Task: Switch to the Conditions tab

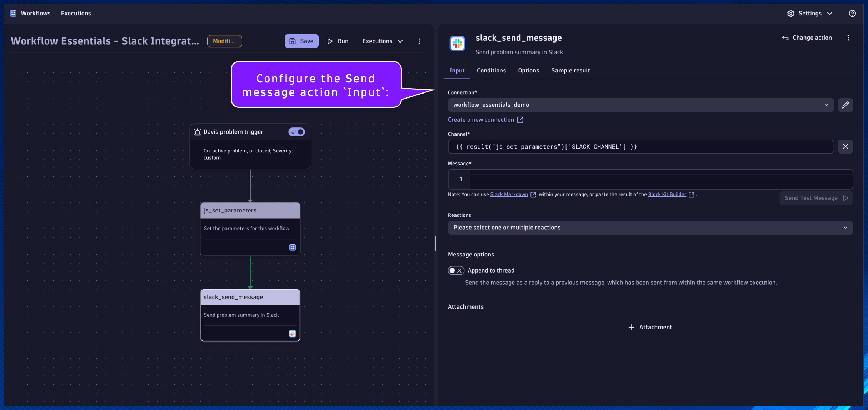Action: coord(491,70)
